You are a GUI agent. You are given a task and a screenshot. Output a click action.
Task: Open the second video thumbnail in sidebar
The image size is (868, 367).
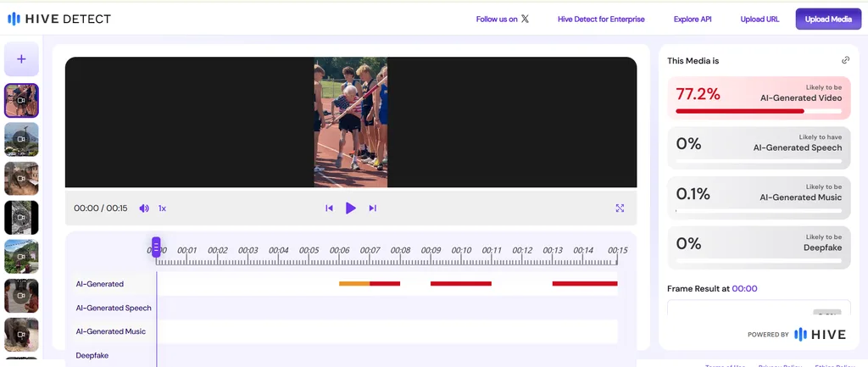[21, 139]
